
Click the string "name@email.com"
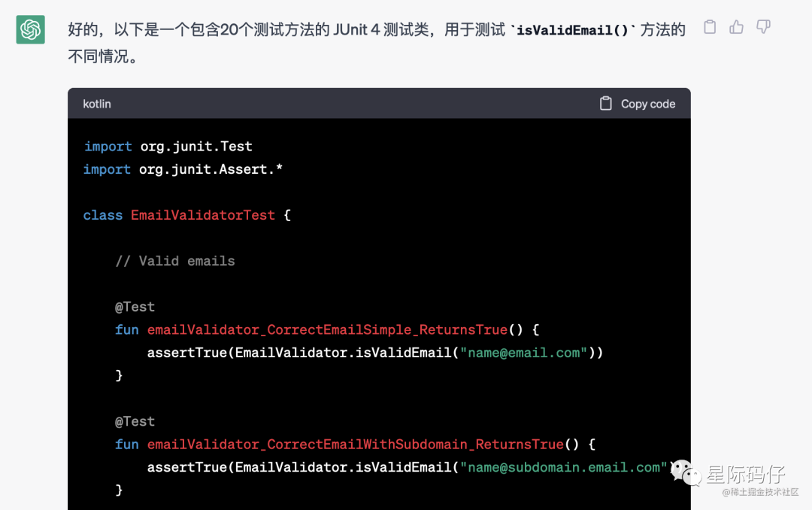523,353
